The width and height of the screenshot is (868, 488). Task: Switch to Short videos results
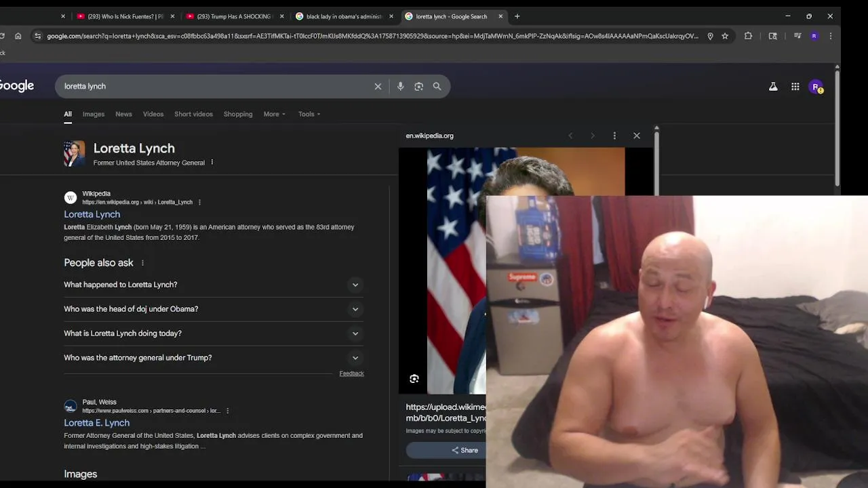pos(193,114)
